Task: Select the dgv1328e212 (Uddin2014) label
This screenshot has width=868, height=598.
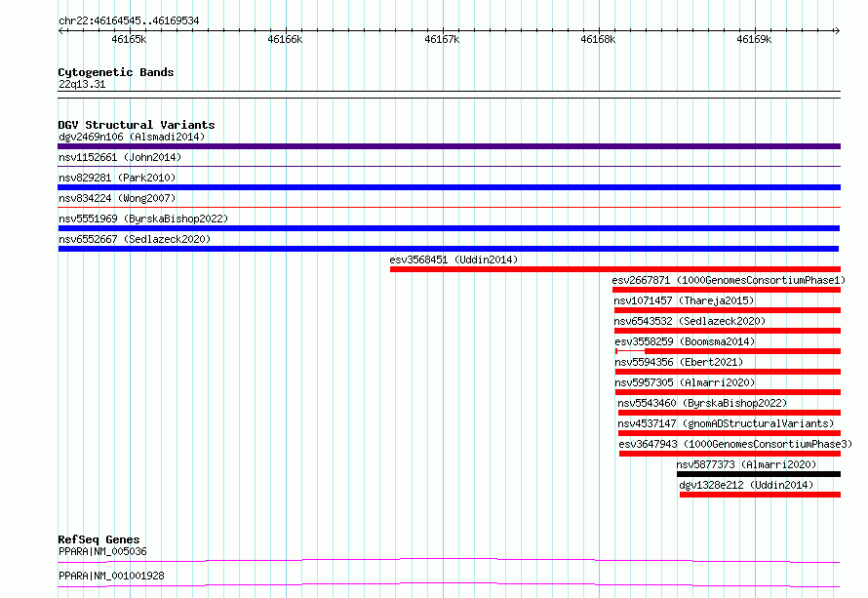Action: click(746, 485)
